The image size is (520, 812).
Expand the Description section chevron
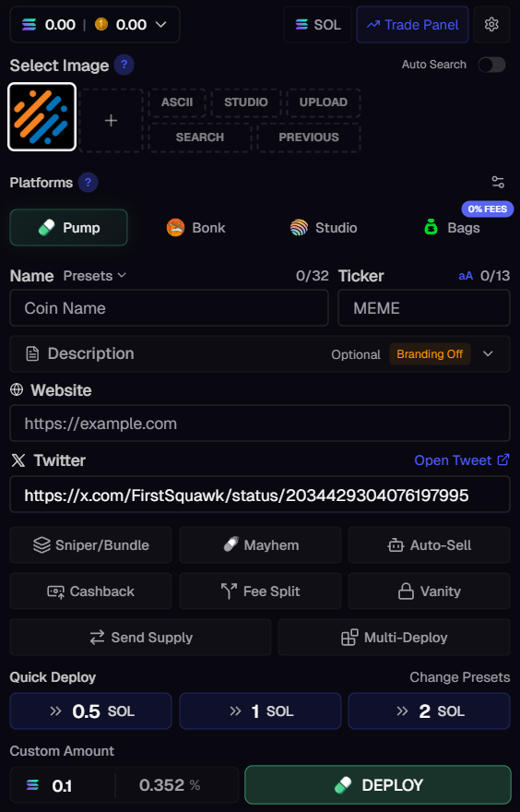coord(488,353)
